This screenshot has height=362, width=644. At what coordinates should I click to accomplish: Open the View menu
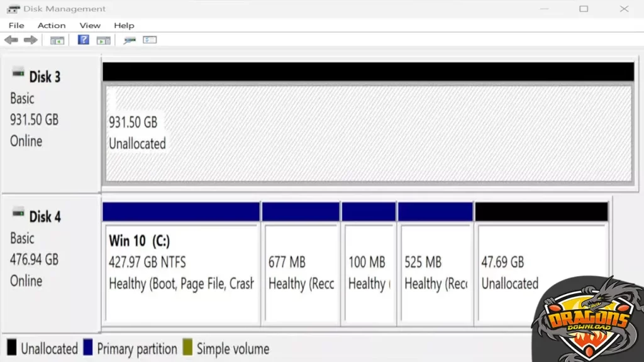pyautogui.click(x=90, y=25)
